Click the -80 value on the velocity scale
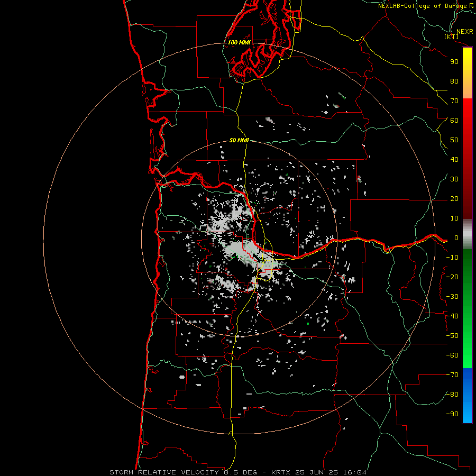476x476 pixels. pyautogui.click(x=452, y=395)
